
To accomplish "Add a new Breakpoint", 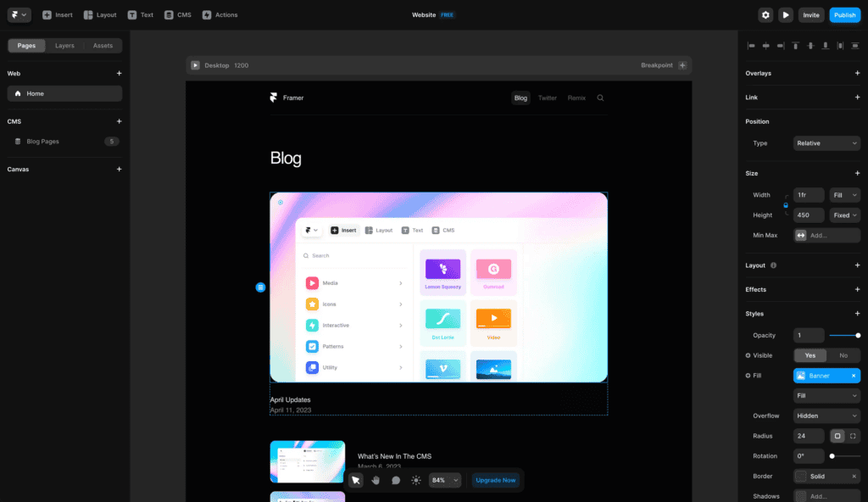I will coord(682,65).
